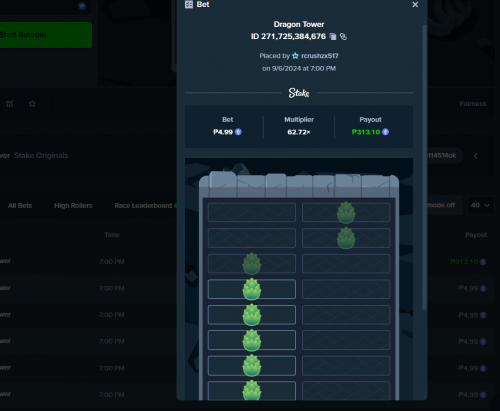This screenshot has height=411, width=500.
Task: Open the Fairness link
Action: coord(472,104)
